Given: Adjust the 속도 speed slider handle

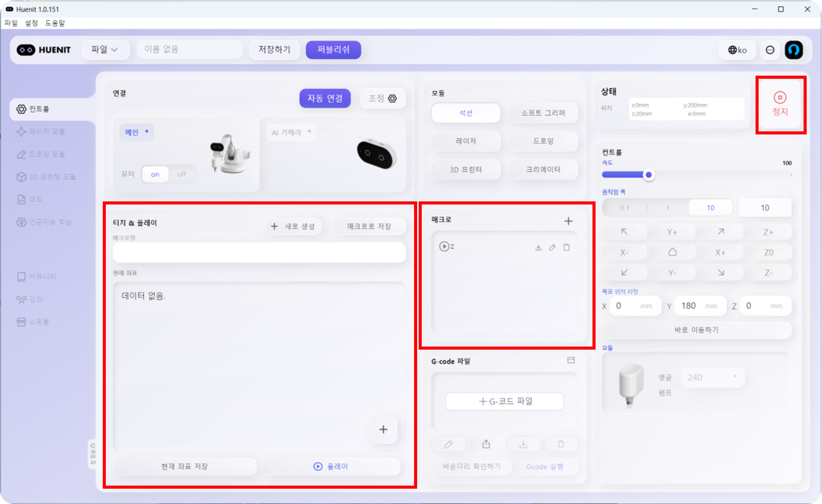Looking at the screenshot, I should [x=649, y=175].
